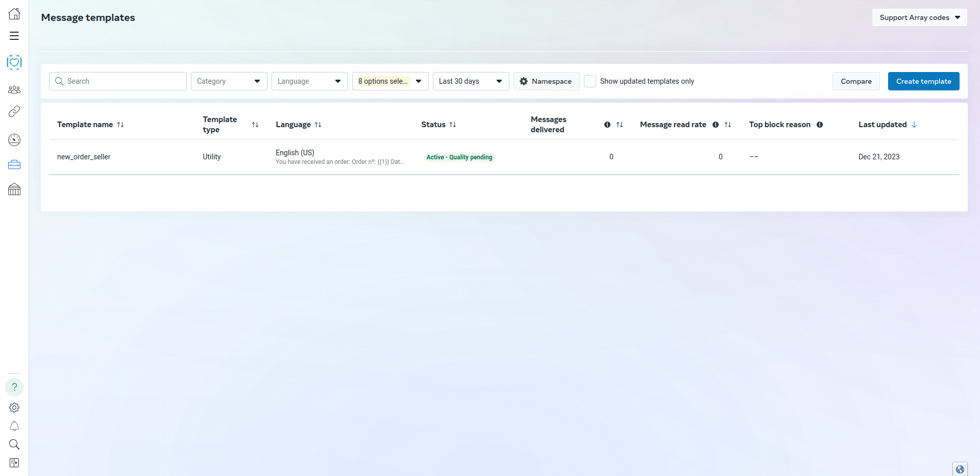Screen dimensions: 980x476
Task: Expand the Category filter dropdown
Action: tap(229, 81)
